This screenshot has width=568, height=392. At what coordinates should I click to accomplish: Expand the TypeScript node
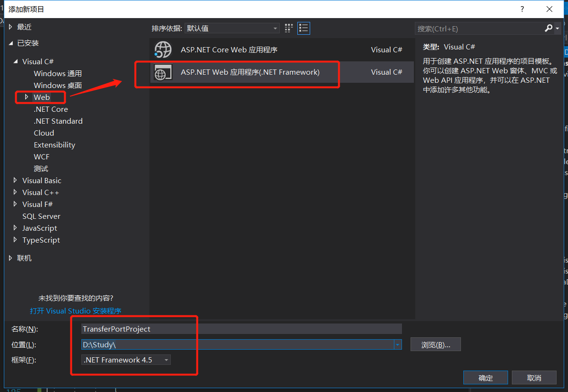pyautogui.click(x=15, y=240)
